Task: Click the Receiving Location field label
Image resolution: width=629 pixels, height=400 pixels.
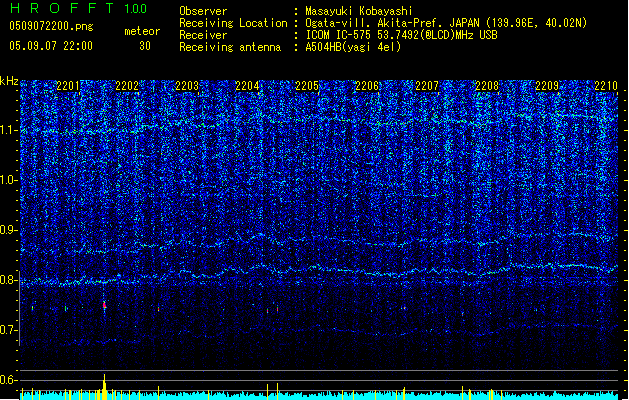Action: coord(232,23)
